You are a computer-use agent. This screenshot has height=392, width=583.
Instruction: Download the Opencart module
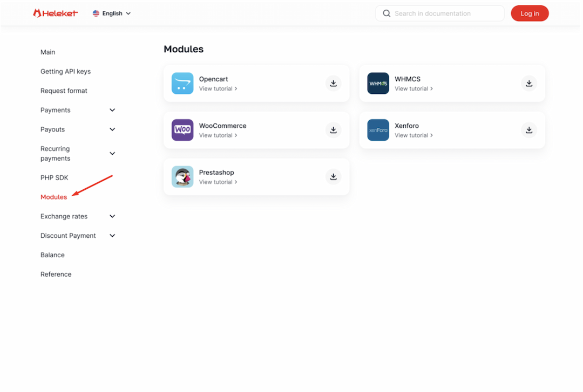[334, 83]
